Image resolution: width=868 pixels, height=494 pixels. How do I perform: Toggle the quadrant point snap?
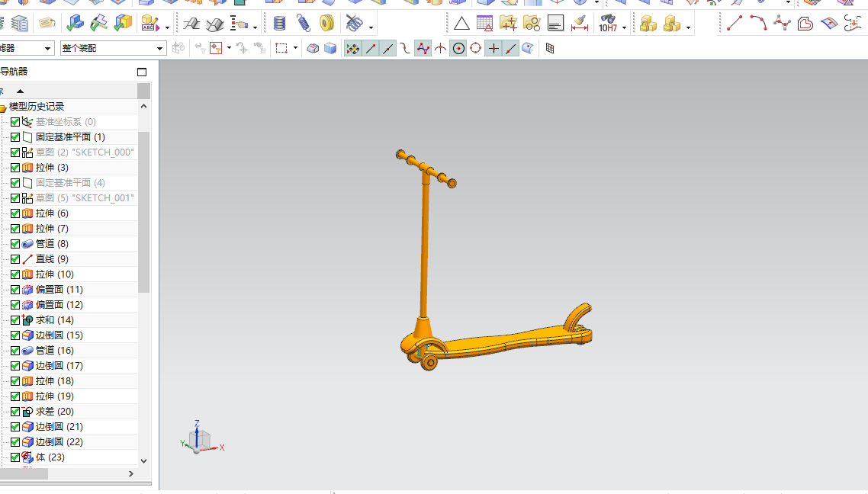[475, 49]
